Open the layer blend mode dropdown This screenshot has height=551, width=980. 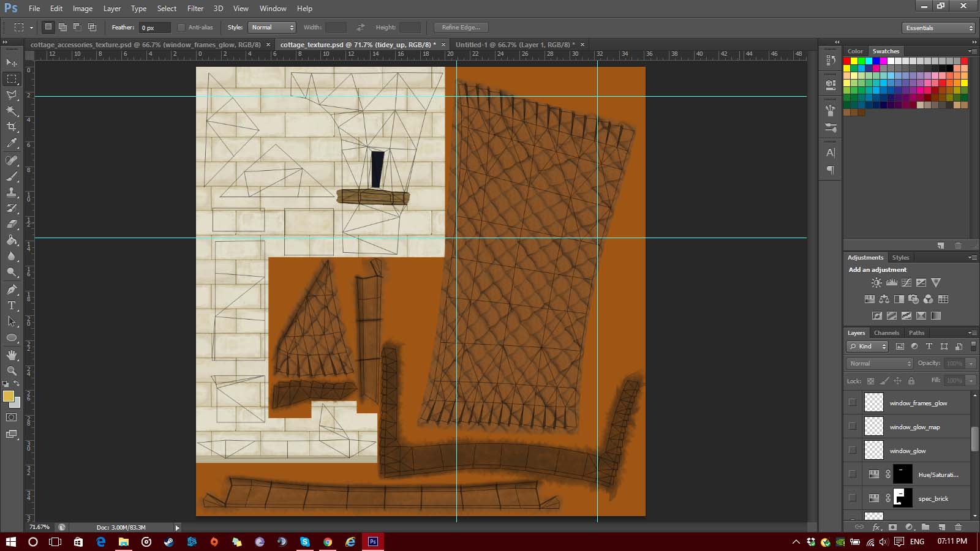tap(880, 364)
